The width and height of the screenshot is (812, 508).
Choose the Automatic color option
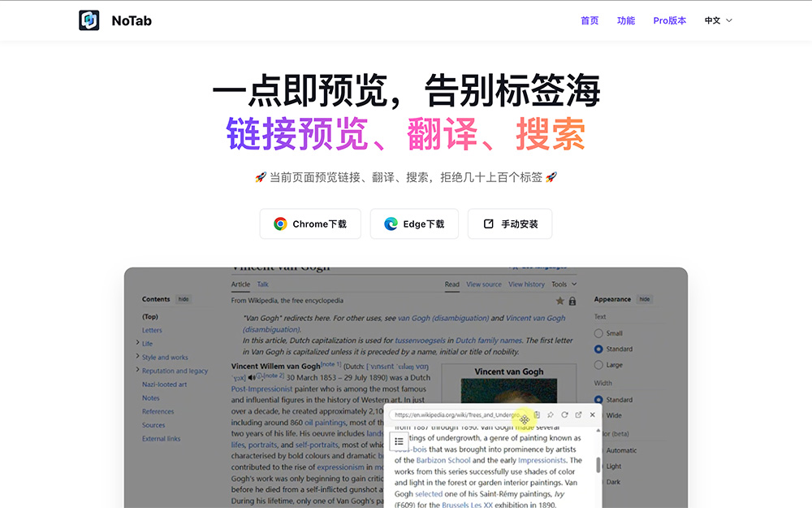point(621,450)
